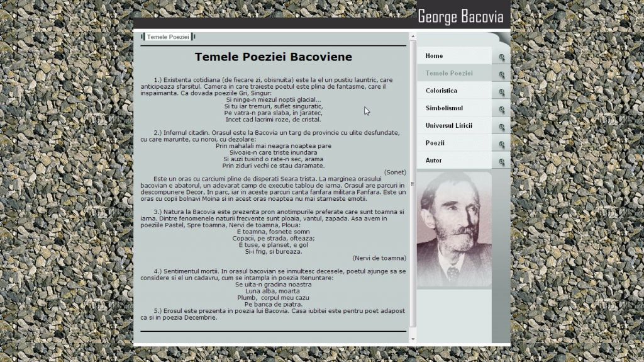Open the Home page from the menu
Screen dimensions: 644x362
tap(434, 56)
